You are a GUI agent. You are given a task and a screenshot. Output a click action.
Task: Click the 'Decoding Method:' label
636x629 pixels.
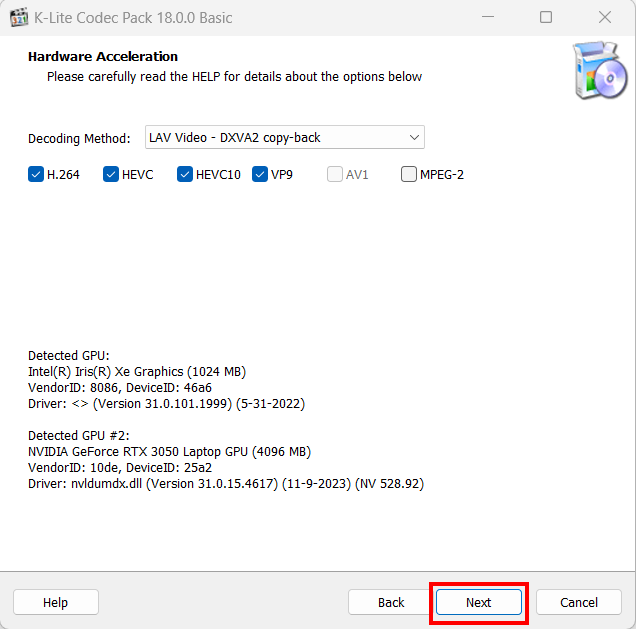pyautogui.click(x=79, y=139)
